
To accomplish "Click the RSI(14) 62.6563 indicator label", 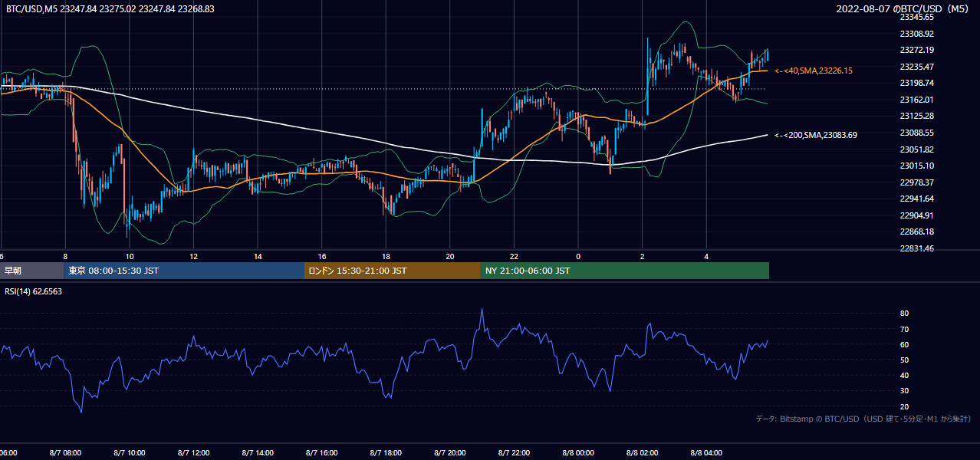I will click(34, 291).
